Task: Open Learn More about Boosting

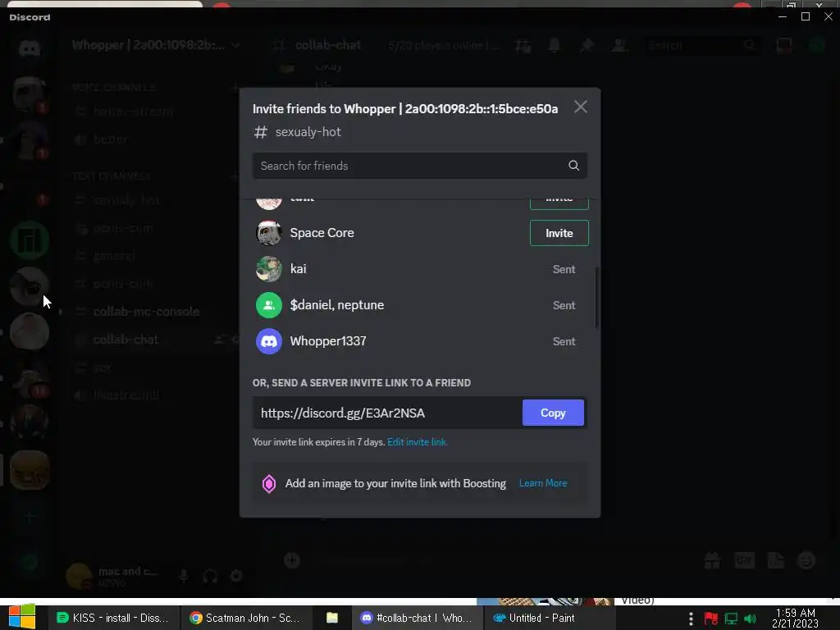Action: point(543,483)
